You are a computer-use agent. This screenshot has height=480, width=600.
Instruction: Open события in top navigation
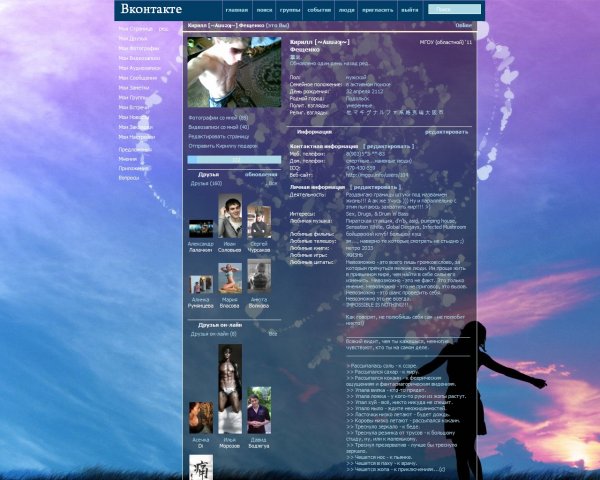coord(319,10)
